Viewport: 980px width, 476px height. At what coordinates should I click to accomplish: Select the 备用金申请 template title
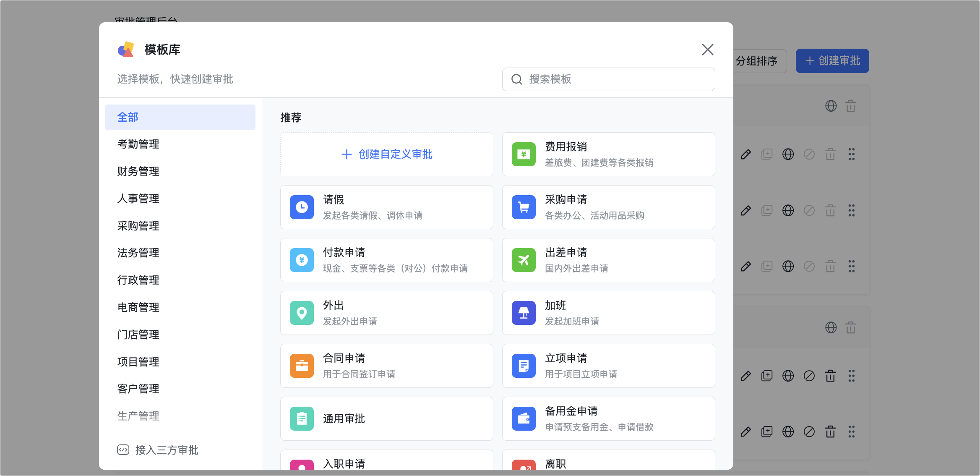click(x=571, y=411)
